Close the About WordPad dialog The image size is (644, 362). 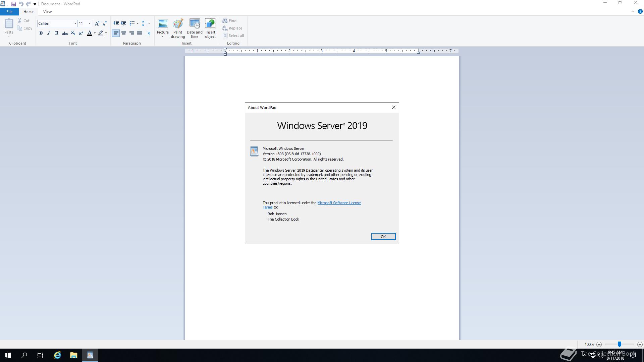pos(394,107)
